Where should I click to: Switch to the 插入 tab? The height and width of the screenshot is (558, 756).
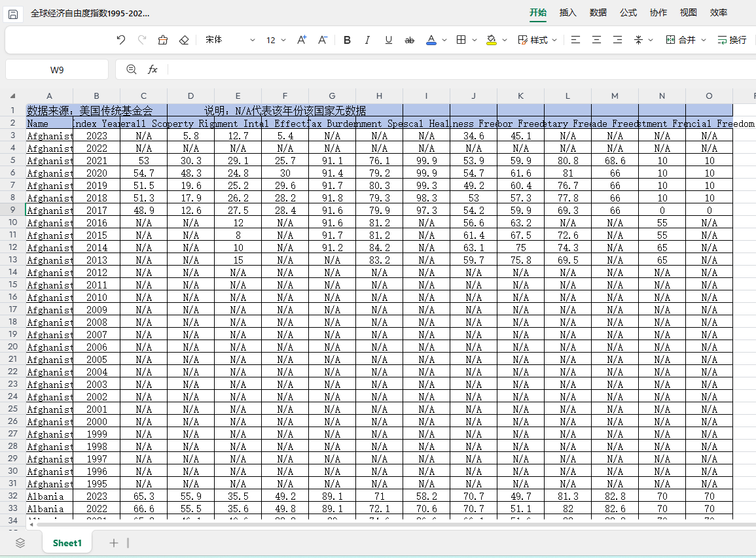568,12
